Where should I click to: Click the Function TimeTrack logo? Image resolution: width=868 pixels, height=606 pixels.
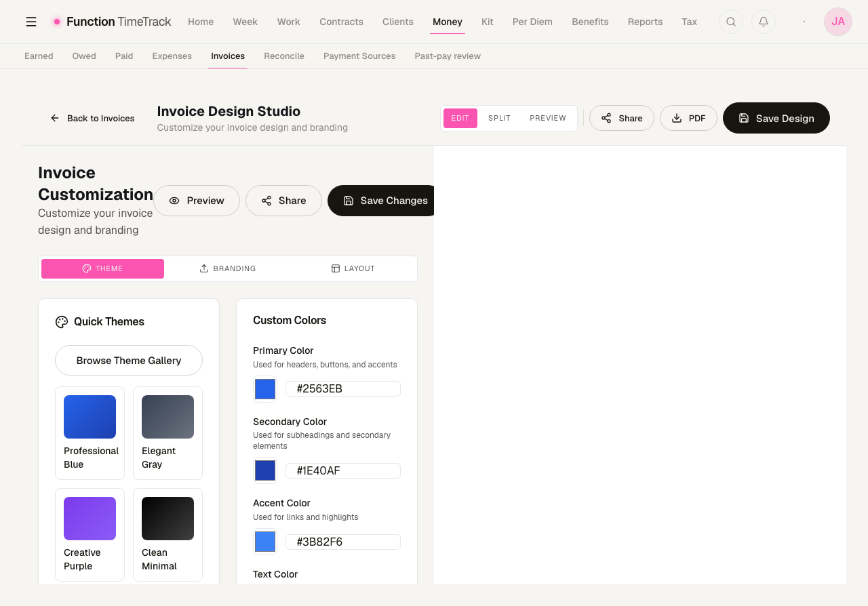point(112,22)
